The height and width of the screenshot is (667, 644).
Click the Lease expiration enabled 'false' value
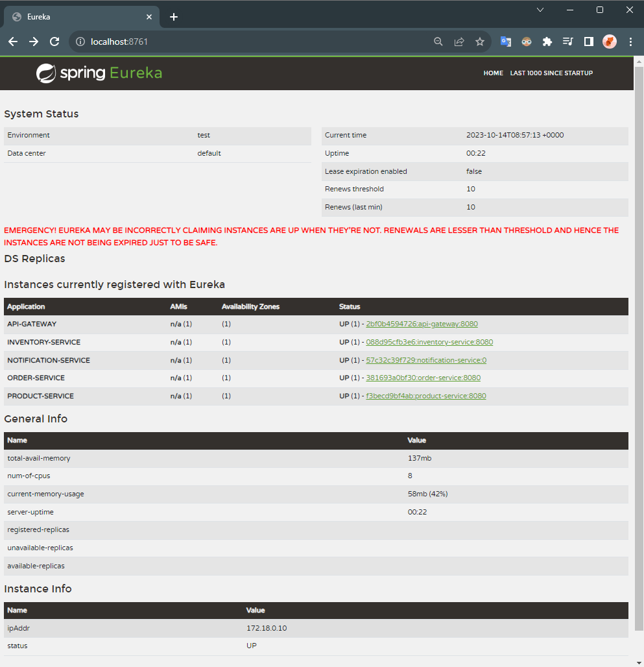(474, 171)
